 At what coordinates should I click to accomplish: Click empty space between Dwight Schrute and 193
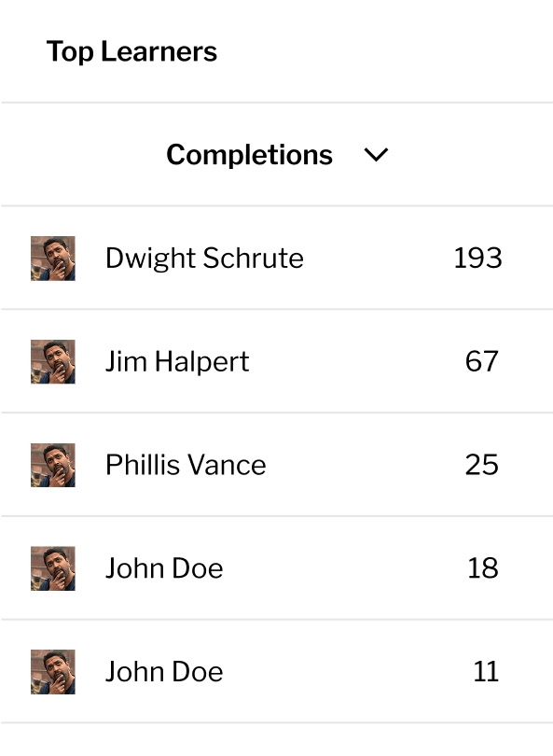pos(379,259)
